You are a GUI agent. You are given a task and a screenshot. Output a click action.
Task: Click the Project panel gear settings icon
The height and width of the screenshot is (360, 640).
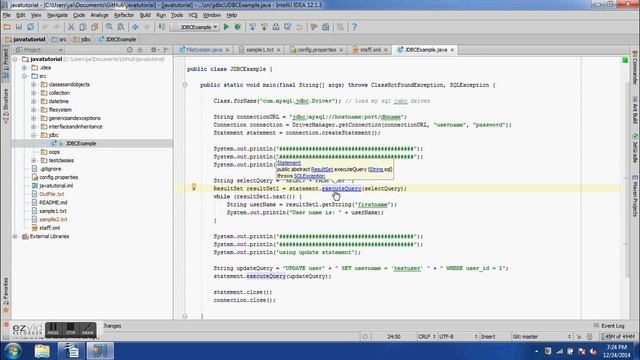154,50
